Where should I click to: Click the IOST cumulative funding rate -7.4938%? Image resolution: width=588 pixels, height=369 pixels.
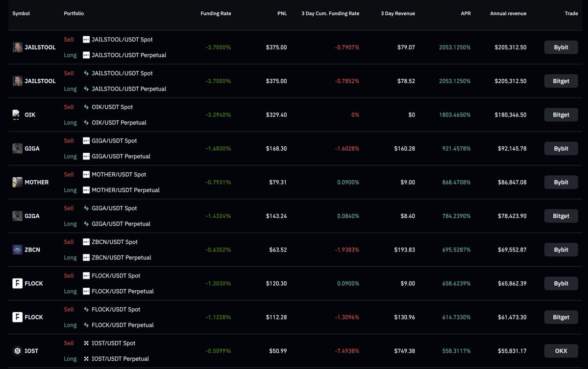[x=347, y=351]
